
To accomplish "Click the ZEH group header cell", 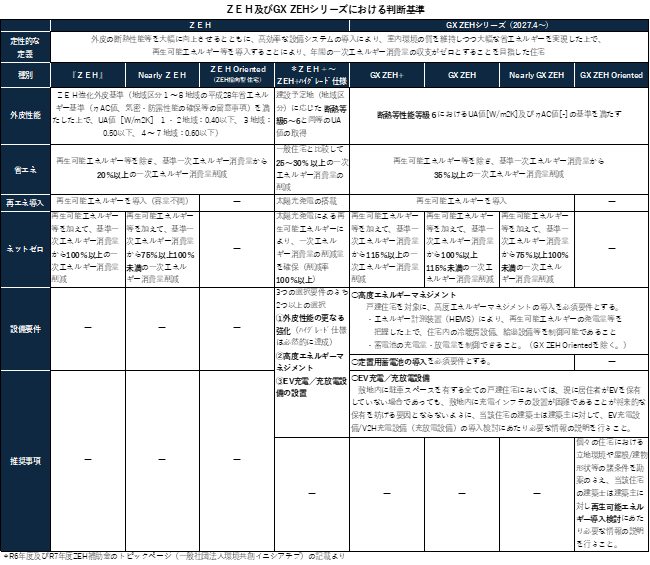I will [200, 25].
